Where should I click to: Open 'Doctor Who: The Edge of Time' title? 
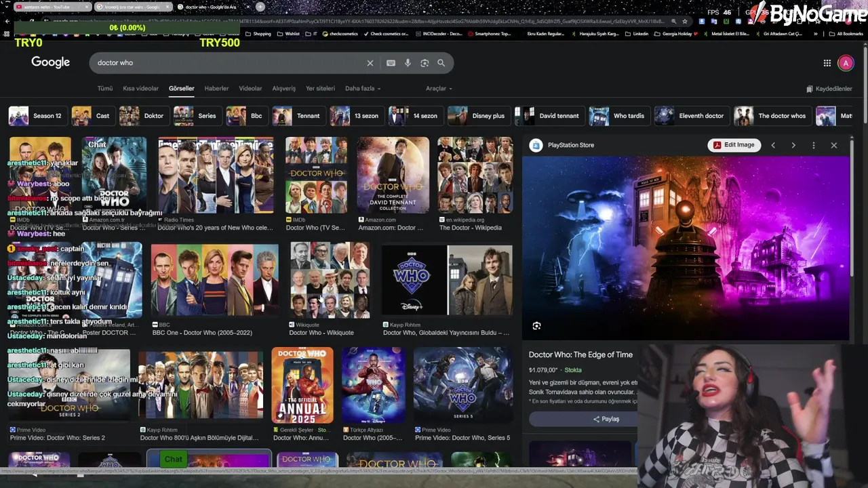pyautogui.click(x=580, y=354)
